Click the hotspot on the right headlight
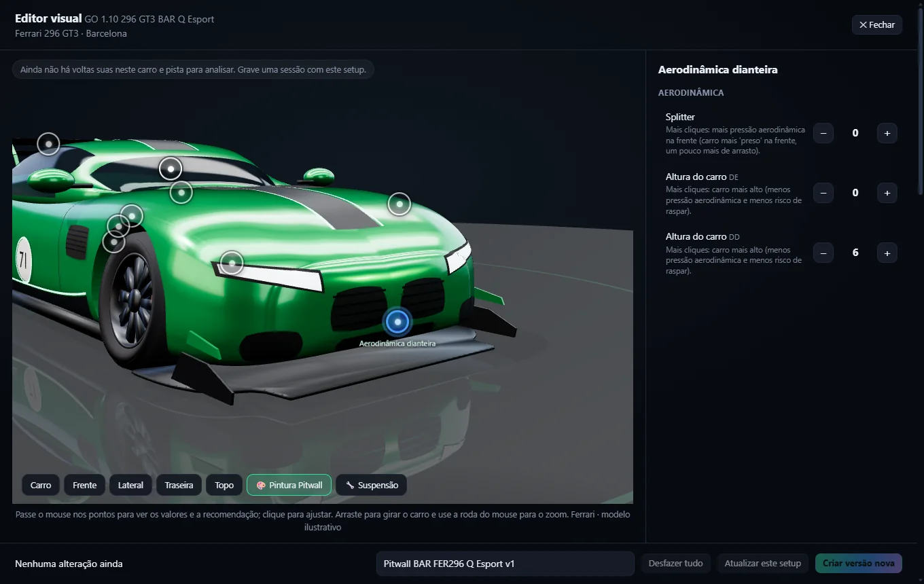The width and height of the screenshot is (924, 584). coord(232,262)
